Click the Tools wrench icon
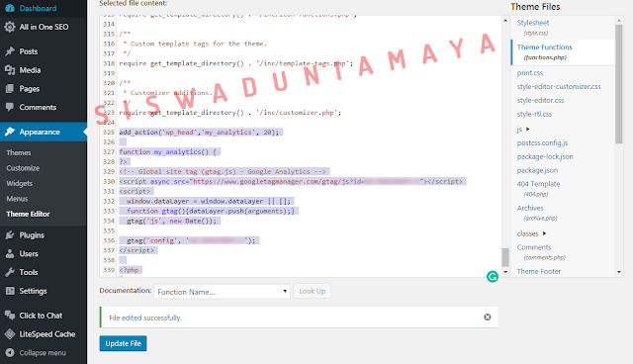 pyautogui.click(x=10, y=272)
